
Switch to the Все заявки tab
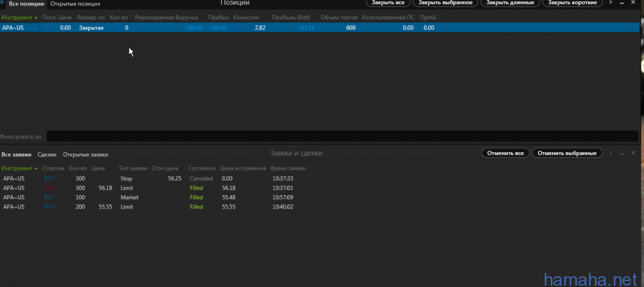[16, 155]
